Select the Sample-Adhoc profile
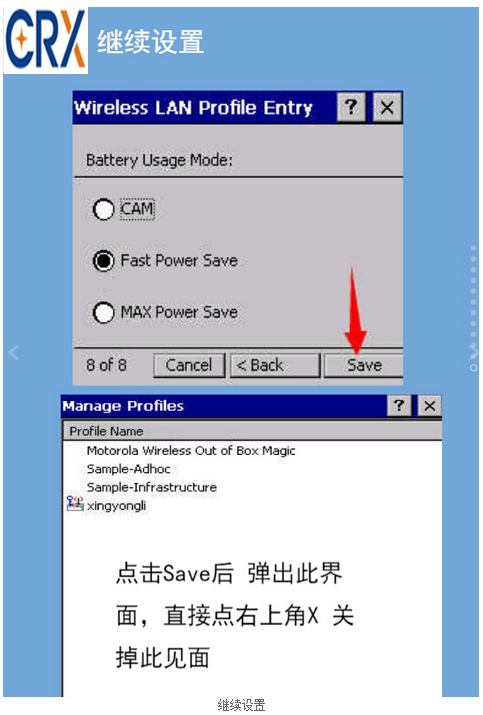 (x=128, y=469)
